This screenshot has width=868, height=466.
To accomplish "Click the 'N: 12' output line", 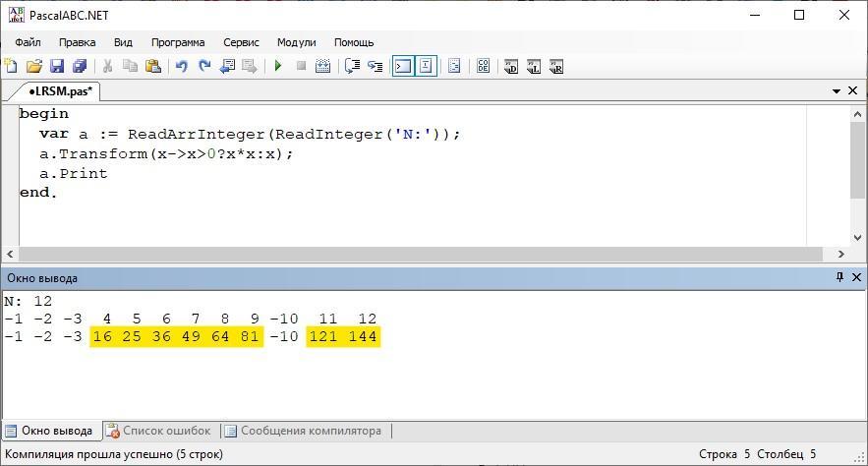I will (x=28, y=301).
